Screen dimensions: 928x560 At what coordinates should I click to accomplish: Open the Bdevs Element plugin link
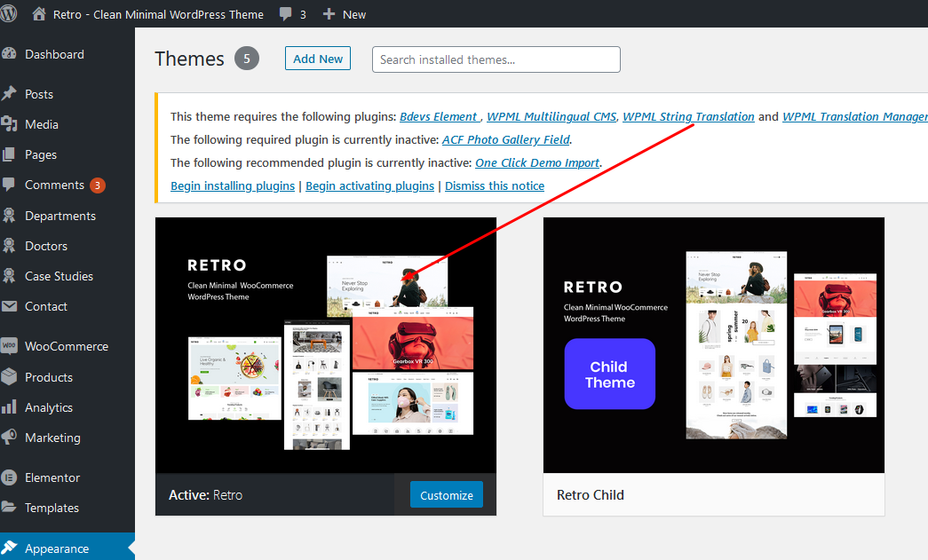439,116
